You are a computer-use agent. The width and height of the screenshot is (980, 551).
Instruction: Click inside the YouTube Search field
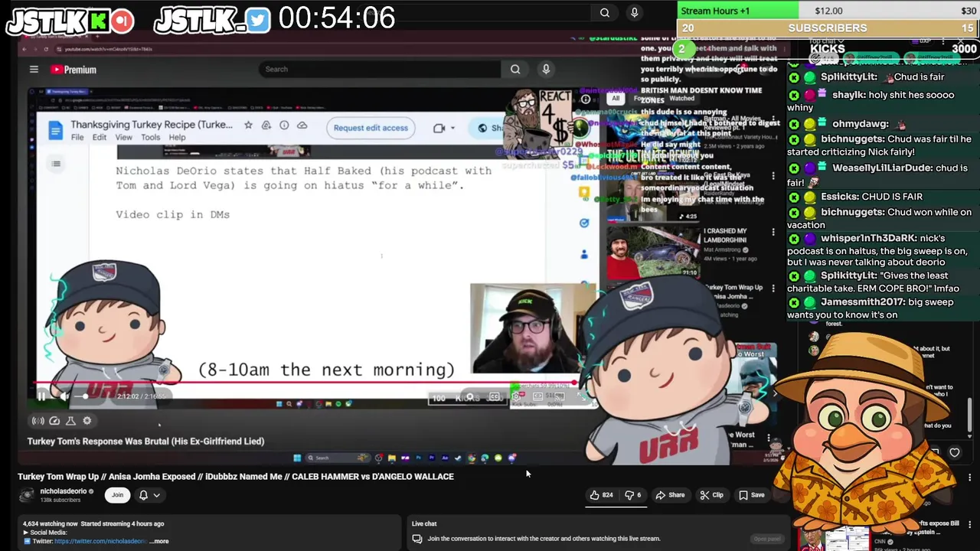tap(379, 69)
